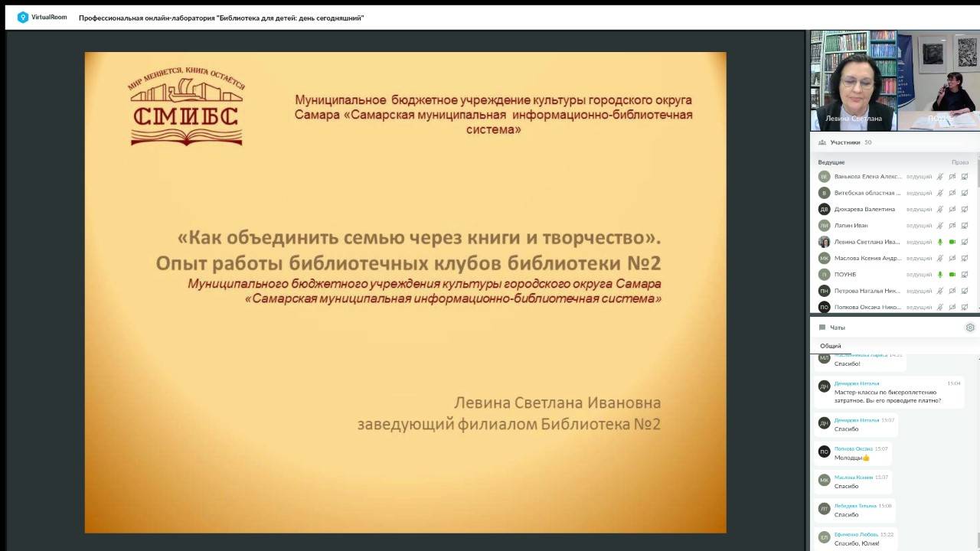Click muted microphone icon for Ванькова Елена
Screen dimensions: 980x551
pos(940,176)
